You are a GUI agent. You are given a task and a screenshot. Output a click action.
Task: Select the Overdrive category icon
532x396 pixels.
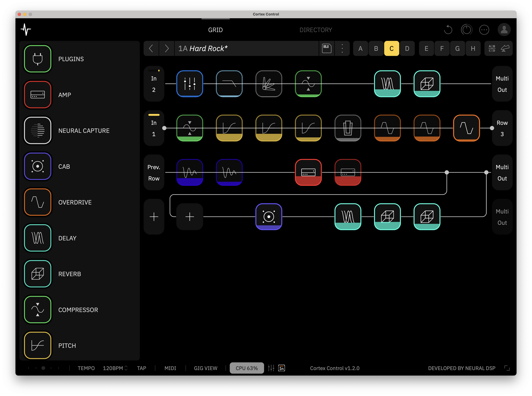click(x=37, y=202)
